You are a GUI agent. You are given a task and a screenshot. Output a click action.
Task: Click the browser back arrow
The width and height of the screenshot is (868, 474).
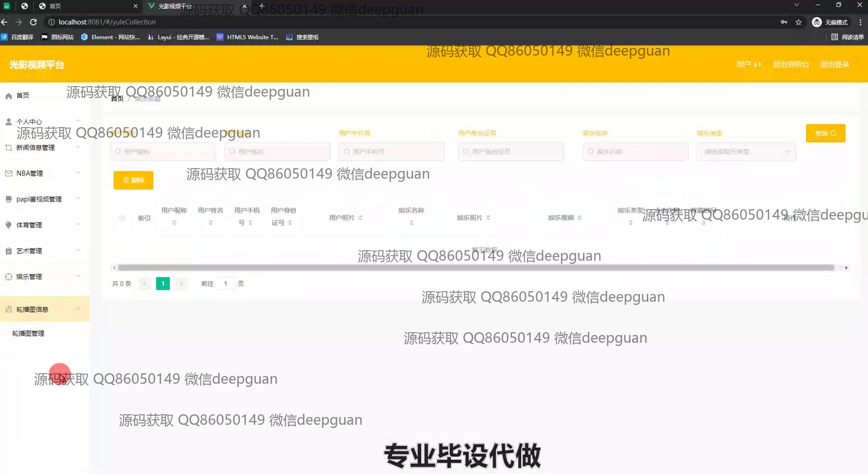(x=5, y=22)
